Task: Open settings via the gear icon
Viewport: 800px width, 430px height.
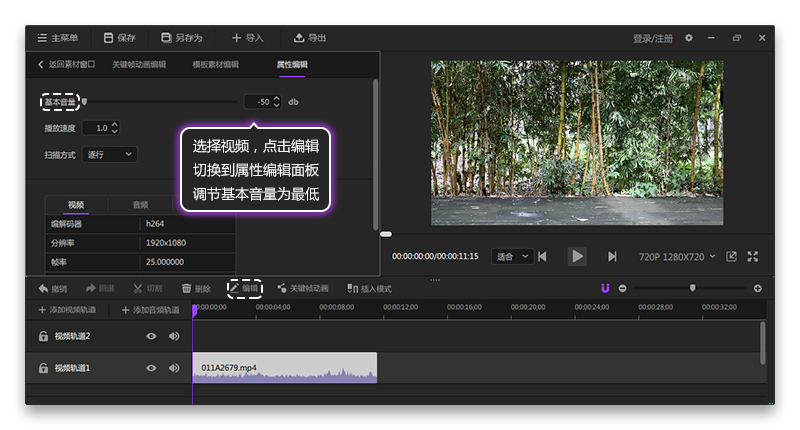Action: pos(688,38)
